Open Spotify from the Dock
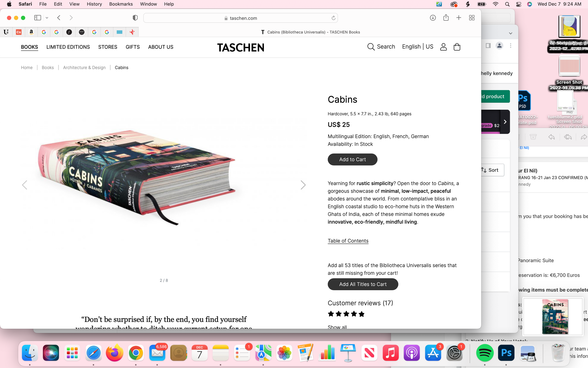The height and width of the screenshot is (368, 588). 485,353
